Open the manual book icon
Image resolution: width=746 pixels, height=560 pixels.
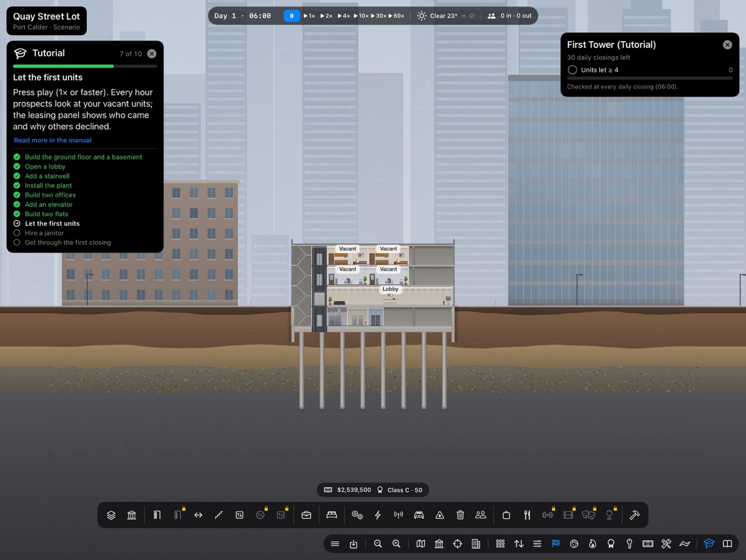point(727,544)
